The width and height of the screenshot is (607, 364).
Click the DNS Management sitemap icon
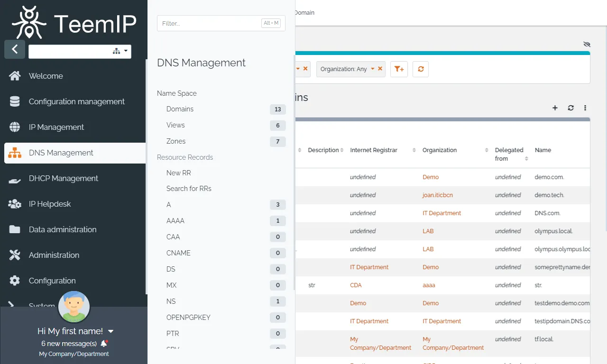coord(15,153)
